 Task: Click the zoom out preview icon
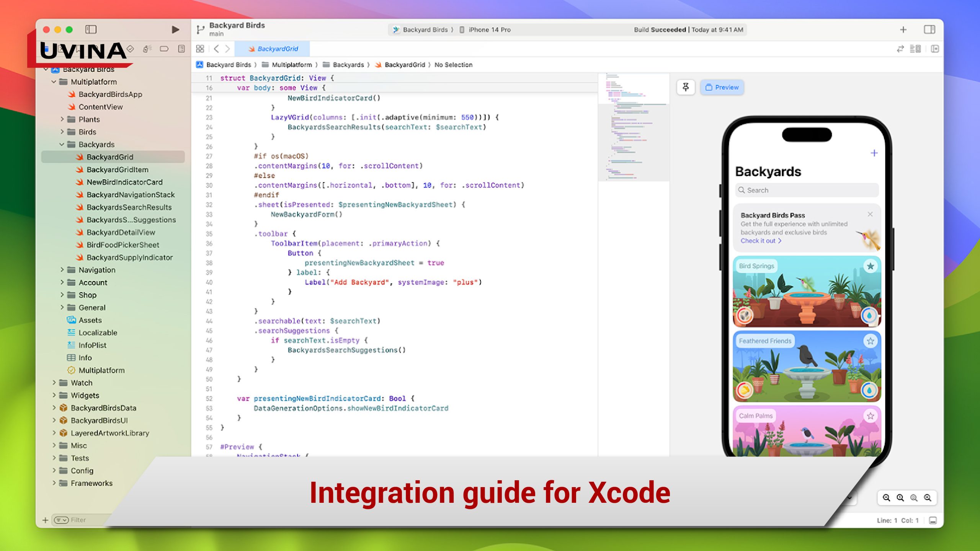click(886, 497)
